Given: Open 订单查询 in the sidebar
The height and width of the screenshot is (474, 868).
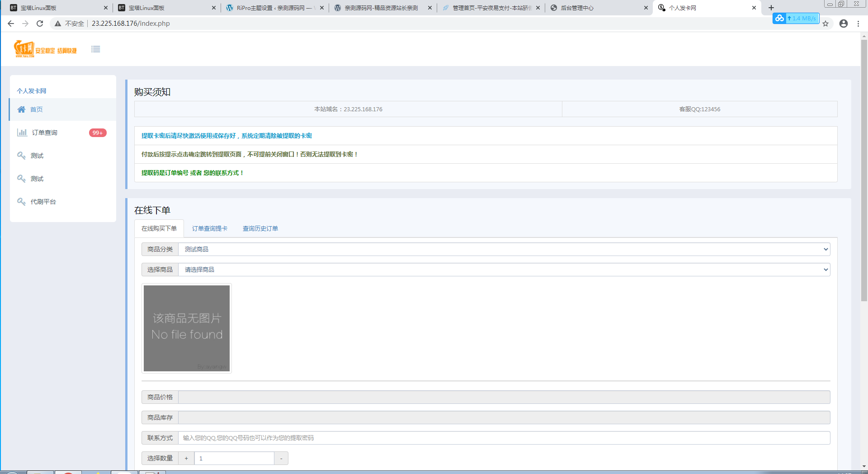Looking at the screenshot, I should point(63,133).
